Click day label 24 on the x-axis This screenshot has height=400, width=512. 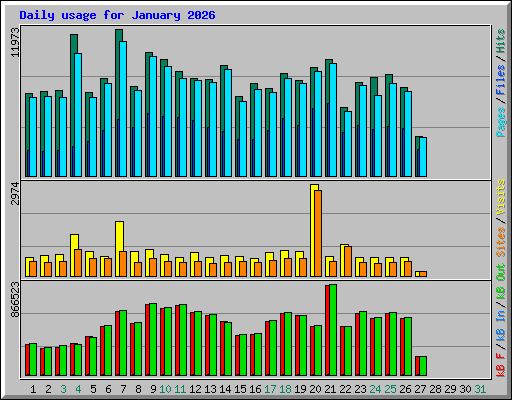point(375,389)
